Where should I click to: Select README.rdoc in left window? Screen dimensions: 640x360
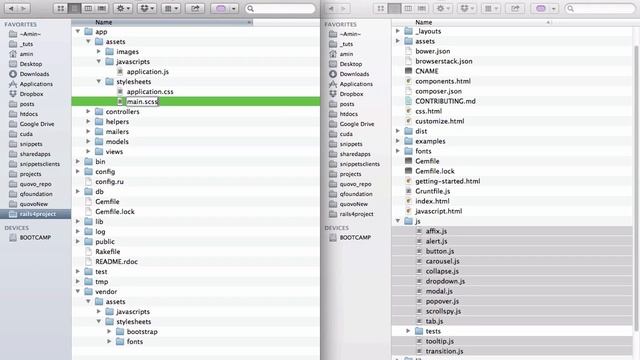(x=116, y=262)
